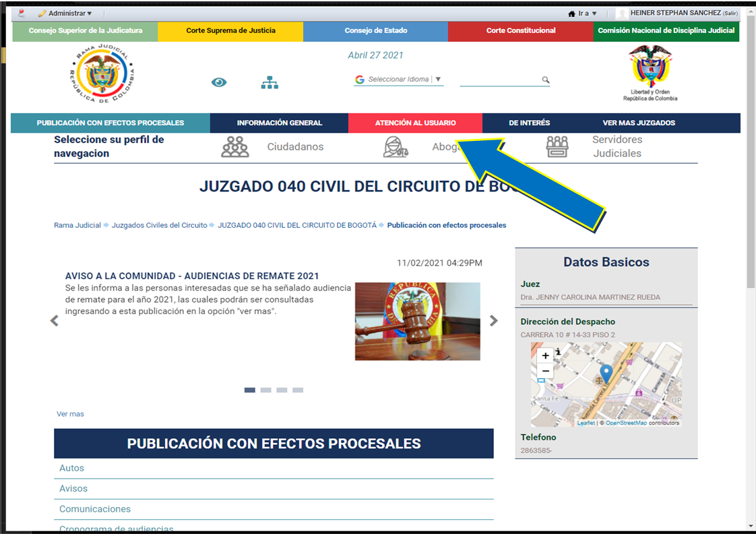Click the red pin icon at top left

tap(21, 13)
